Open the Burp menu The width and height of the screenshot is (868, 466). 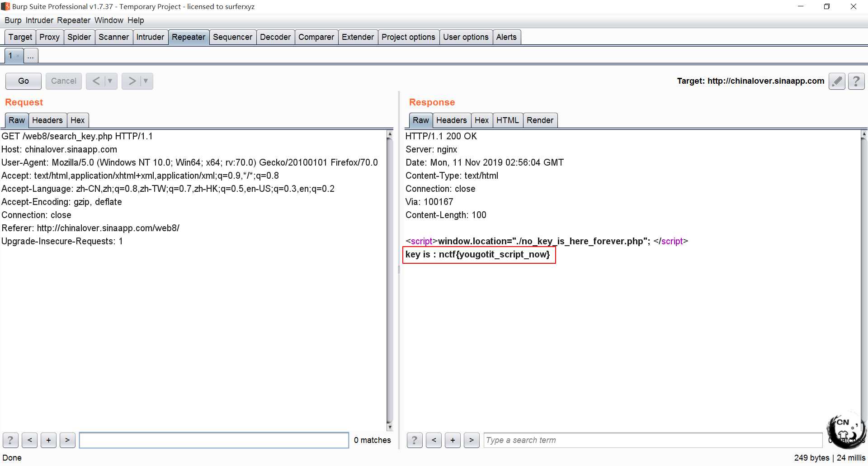click(x=13, y=20)
